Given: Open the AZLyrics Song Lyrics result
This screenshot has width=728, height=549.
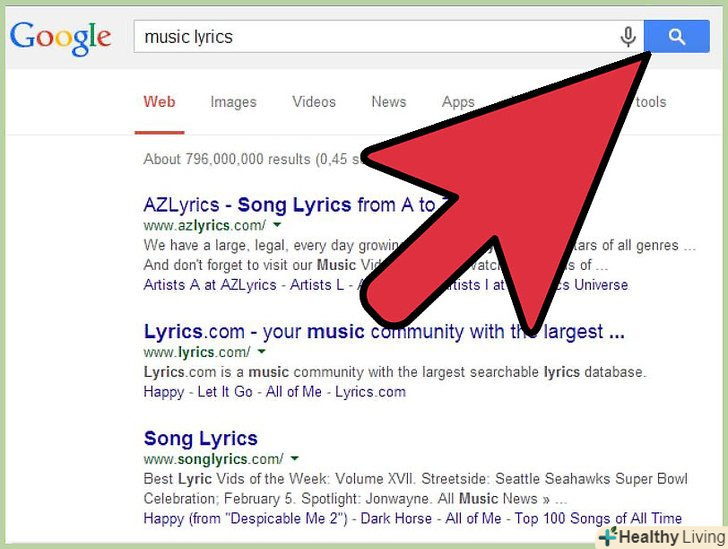Looking at the screenshot, I should click(x=290, y=205).
